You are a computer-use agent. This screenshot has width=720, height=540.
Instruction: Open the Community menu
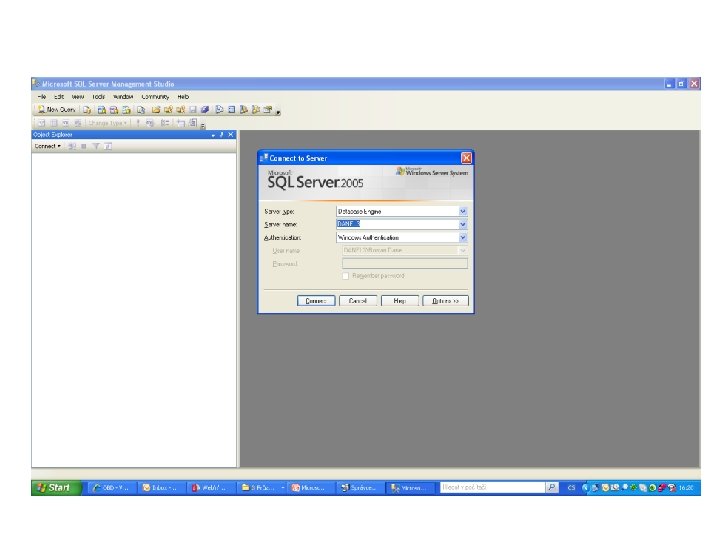pos(155,97)
